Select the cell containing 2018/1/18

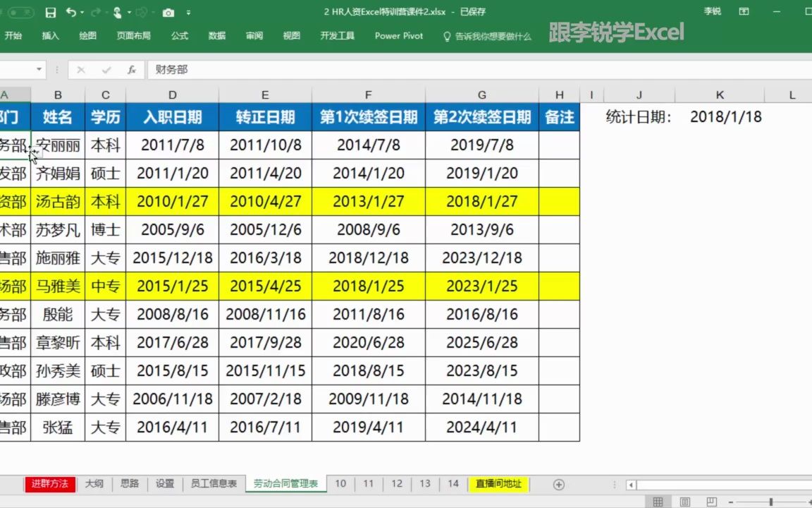[726, 117]
